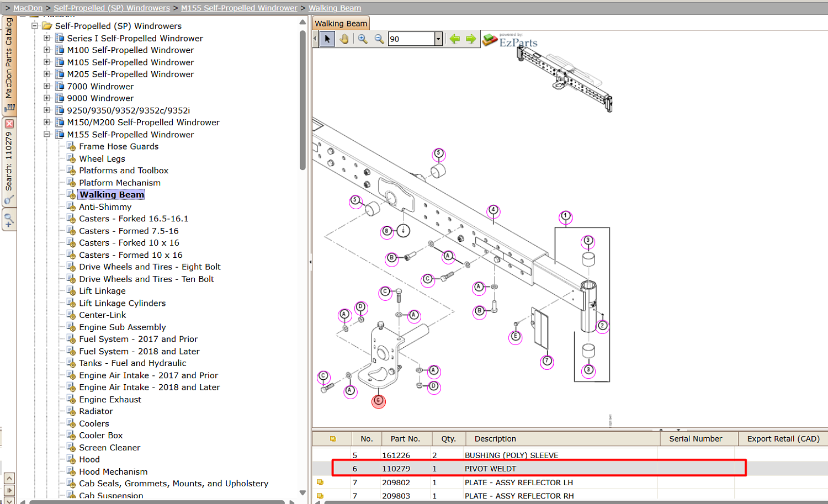
Task: Expand M105 Self-Propelled Windrower node
Action: [47, 62]
